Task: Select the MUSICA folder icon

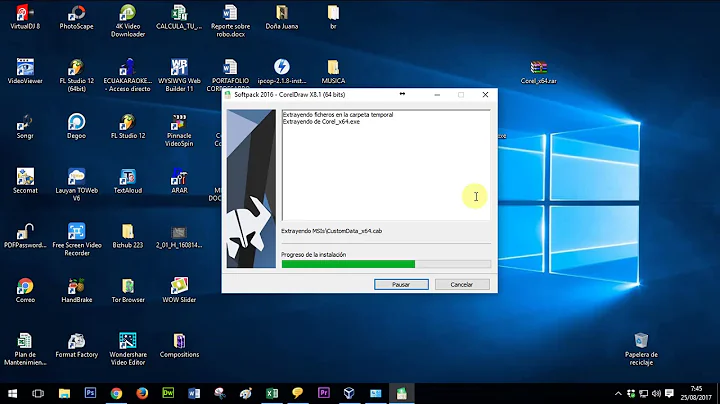Action: point(333,72)
